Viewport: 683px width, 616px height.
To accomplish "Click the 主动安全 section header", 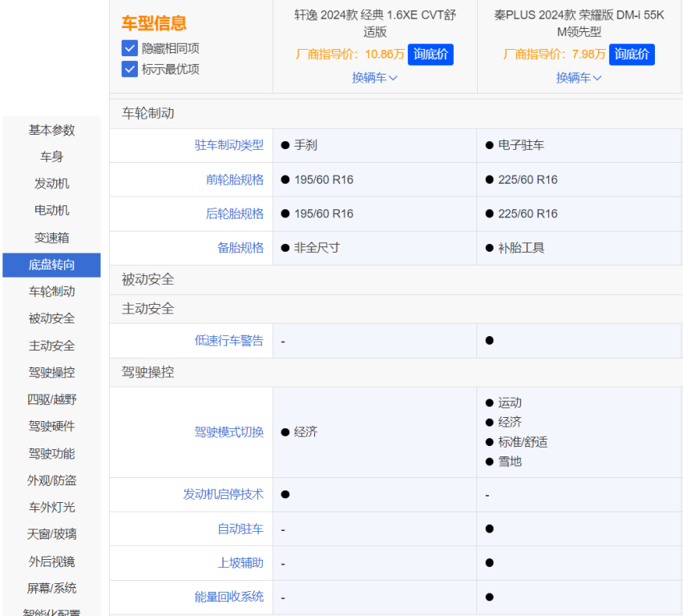I will [x=148, y=309].
